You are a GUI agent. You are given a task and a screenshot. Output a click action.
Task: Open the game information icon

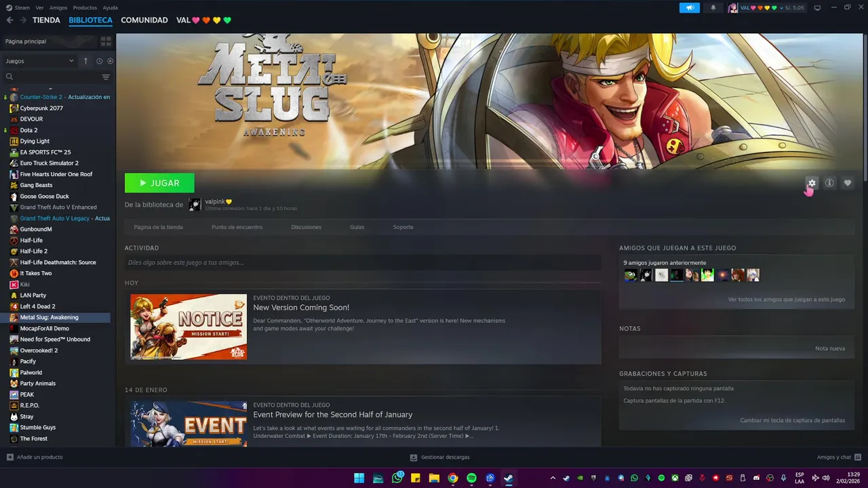(x=829, y=183)
